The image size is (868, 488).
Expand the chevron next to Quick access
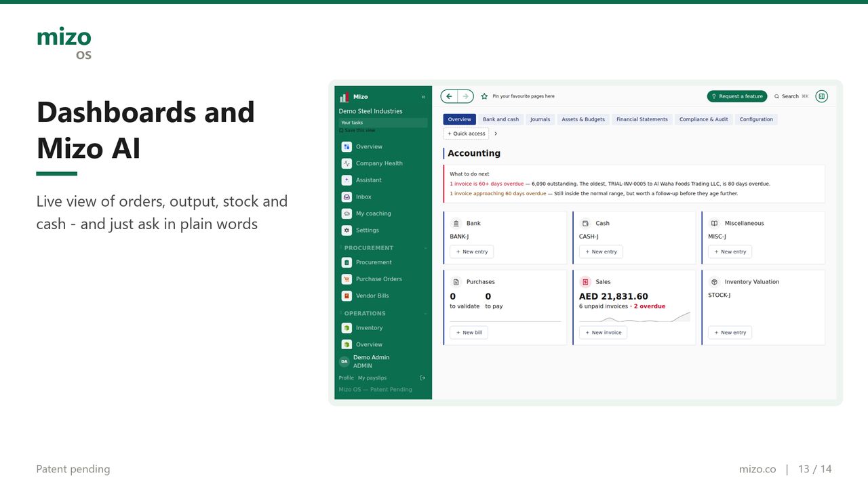[x=496, y=134]
